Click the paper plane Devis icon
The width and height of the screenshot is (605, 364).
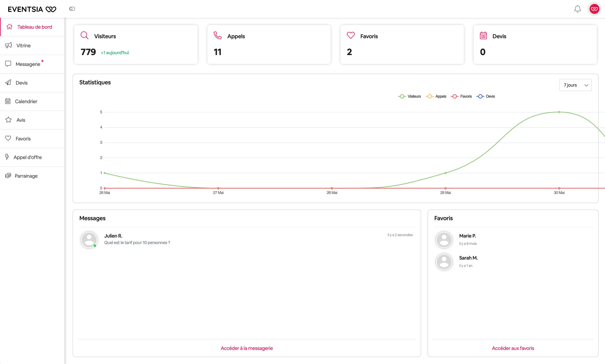point(8,82)
